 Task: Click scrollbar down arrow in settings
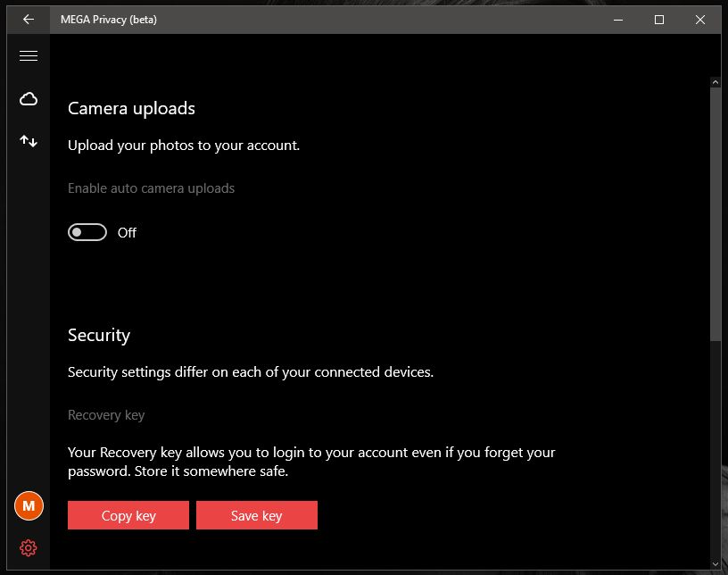[715, 564]
